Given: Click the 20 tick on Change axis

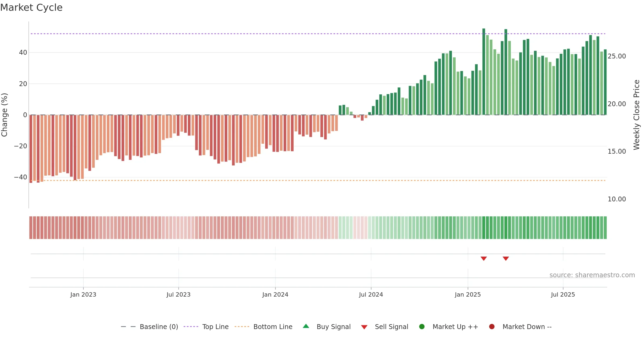Looking at the screenshot, I should [x=23, y=84].
